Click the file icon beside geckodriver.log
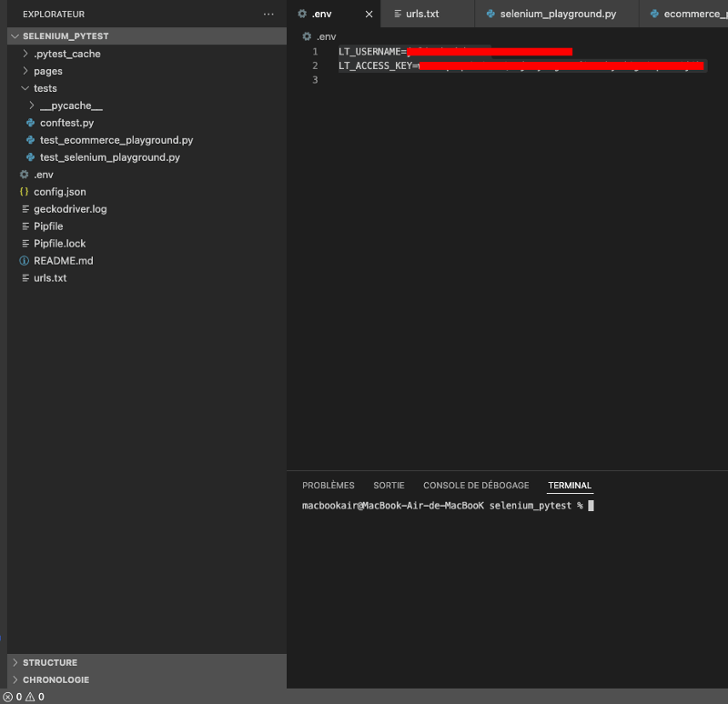The image size is (728, 704). point(25,209)
